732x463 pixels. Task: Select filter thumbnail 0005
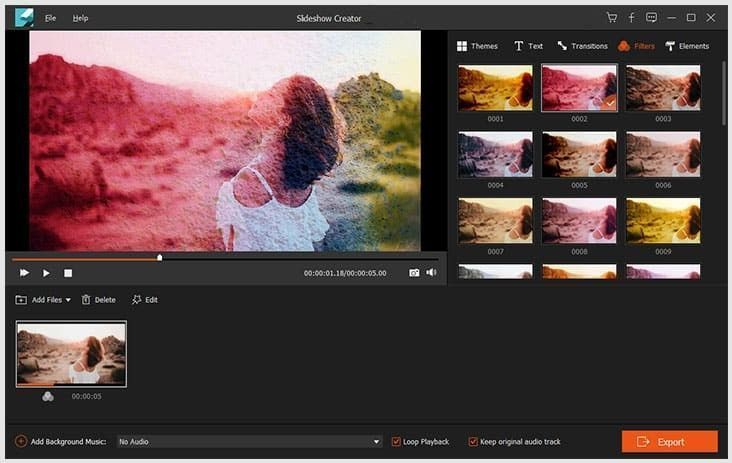pos(579,154)
